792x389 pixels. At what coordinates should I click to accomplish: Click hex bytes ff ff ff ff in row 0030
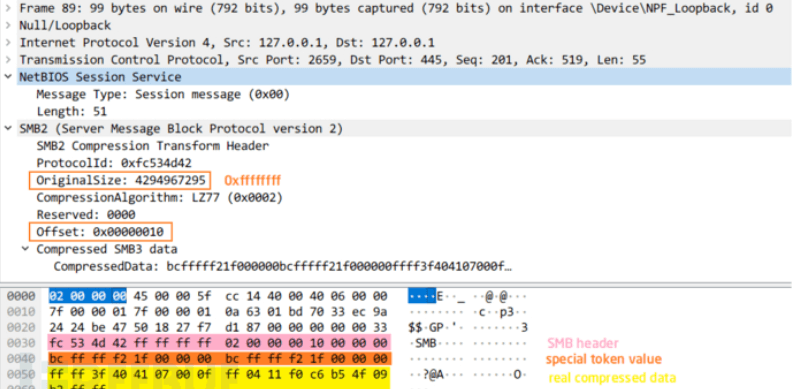[174, 343]
